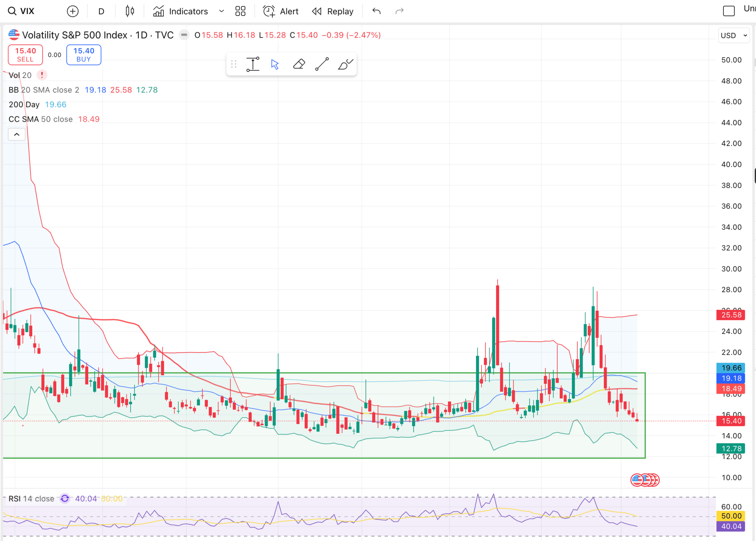Click the VIX symbol search icon
This screenshot has height=541, width=756.
(x=12, y=11)
